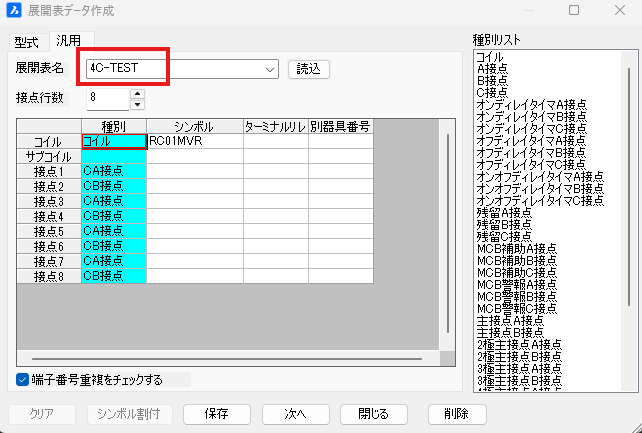Click the 読込 button
The width and height of the screenshot is (642, 433).
309,69
